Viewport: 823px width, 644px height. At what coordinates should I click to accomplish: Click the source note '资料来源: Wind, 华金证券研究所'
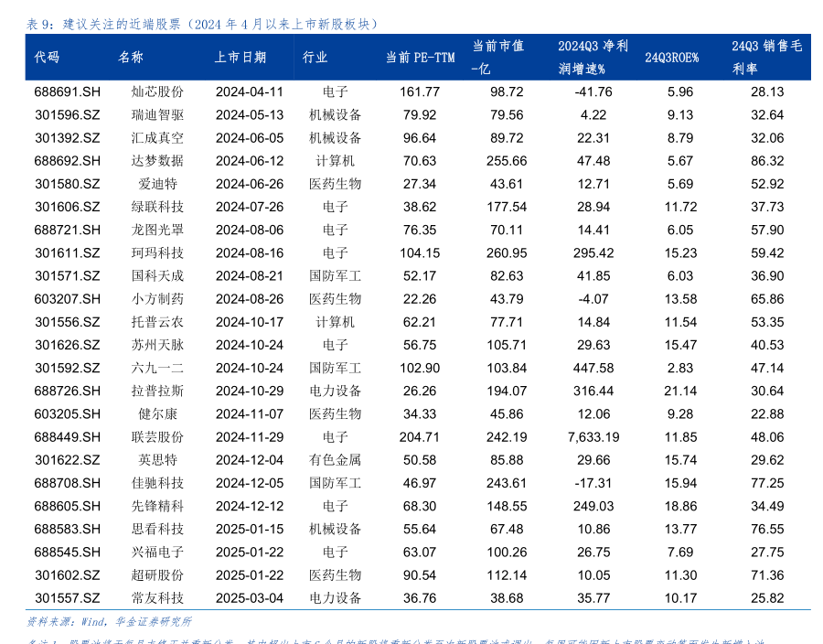(109, 622)
